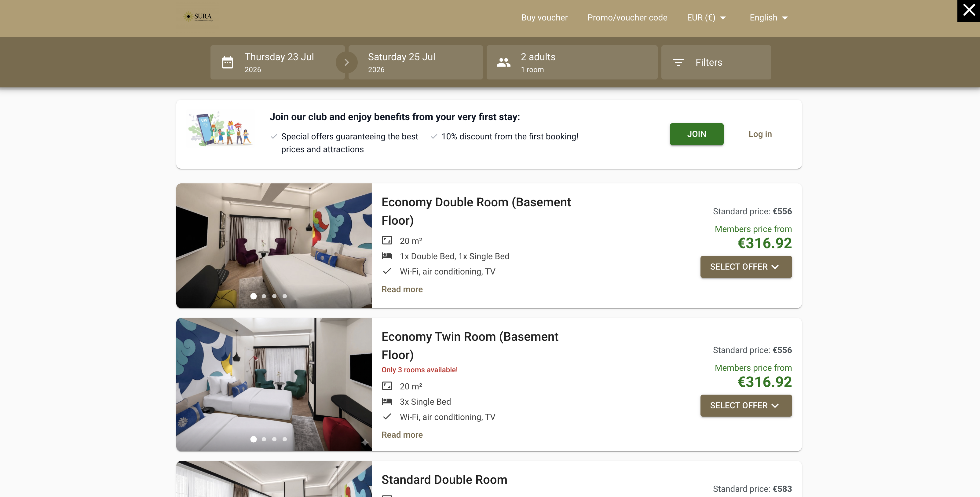The height and width of the screenshot is (497, 980).
Task: Open the check-in calendar icon
Action: coord(228,62)
